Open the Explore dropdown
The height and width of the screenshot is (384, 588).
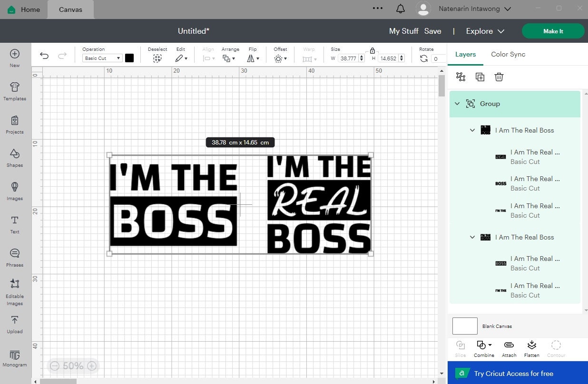[x=484, y=31]
